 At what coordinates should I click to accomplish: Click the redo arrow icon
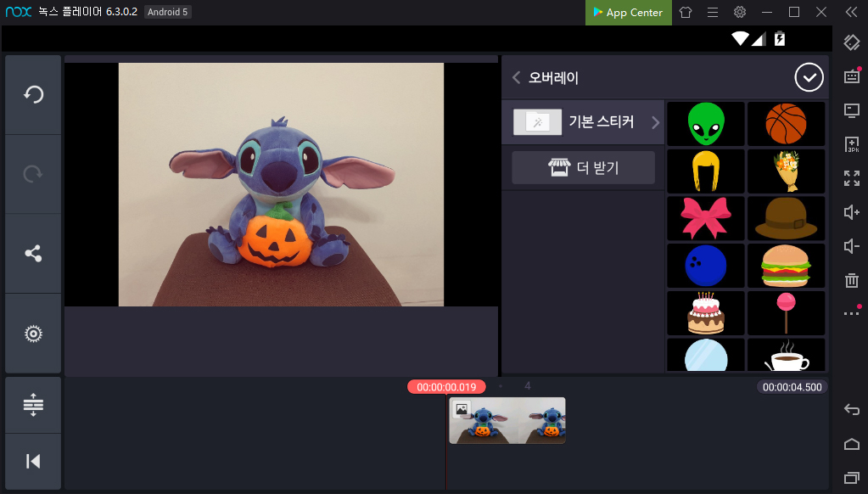33,174
